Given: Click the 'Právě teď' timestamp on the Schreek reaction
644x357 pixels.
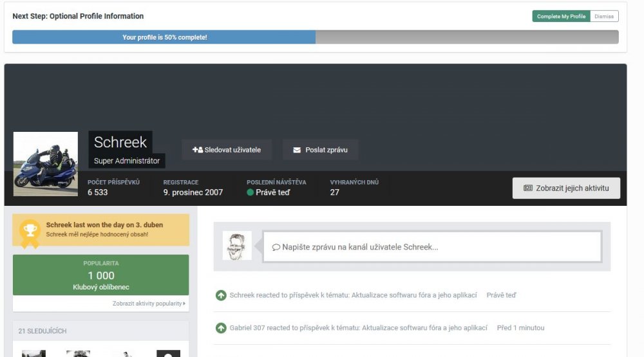Looking at the screenshot, I should [502, 295].
